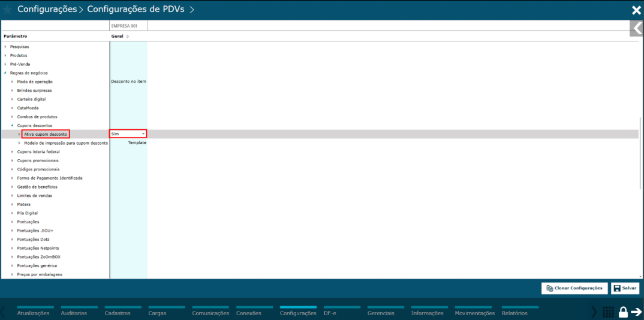The width and height of the screenshot is (644, 320).
Task: Select the EMPRESA 001 column header
Action: [128, 26]
